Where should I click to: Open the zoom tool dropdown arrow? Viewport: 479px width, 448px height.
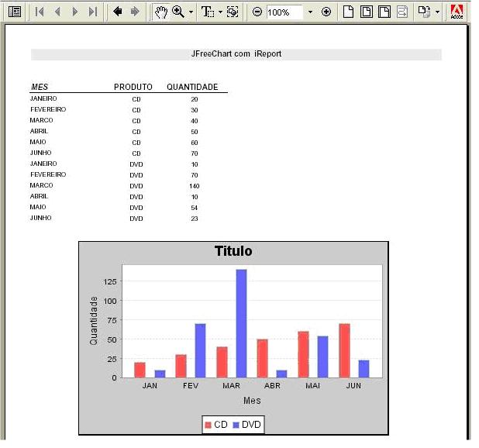[191, 12]
